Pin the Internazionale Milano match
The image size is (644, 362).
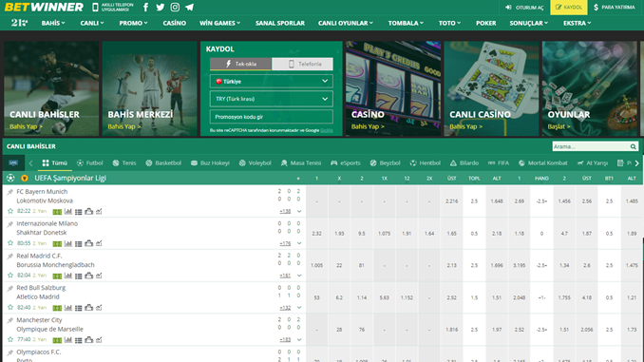(10, 224)
